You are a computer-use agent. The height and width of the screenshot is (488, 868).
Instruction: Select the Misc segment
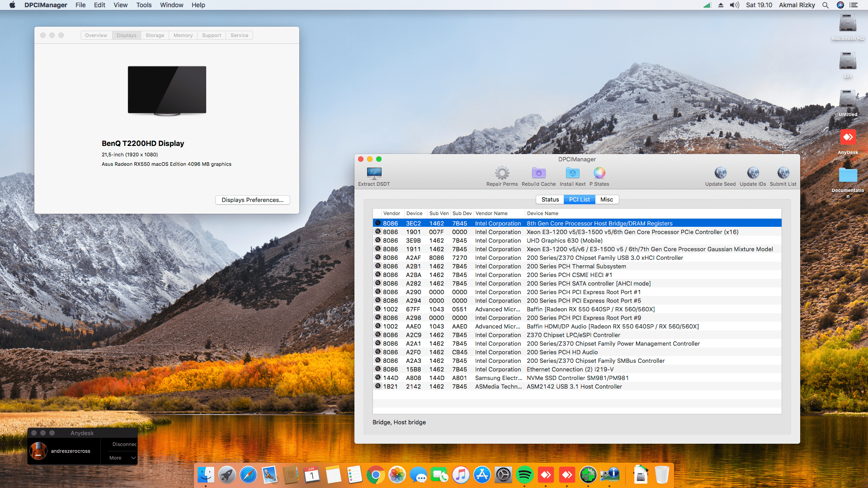[607, 199]
